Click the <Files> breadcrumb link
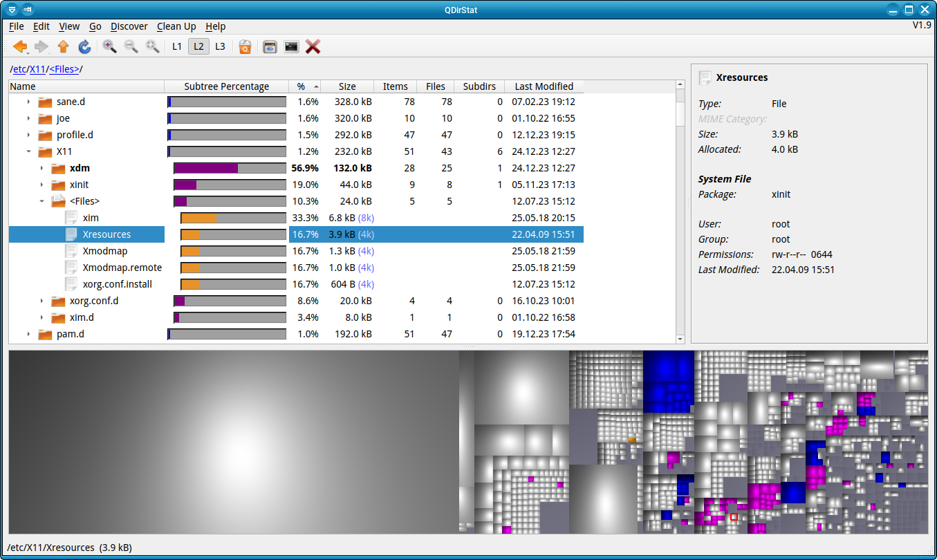Image resolution: width=937 pixels, height=560 pixels. pos(64,69)
